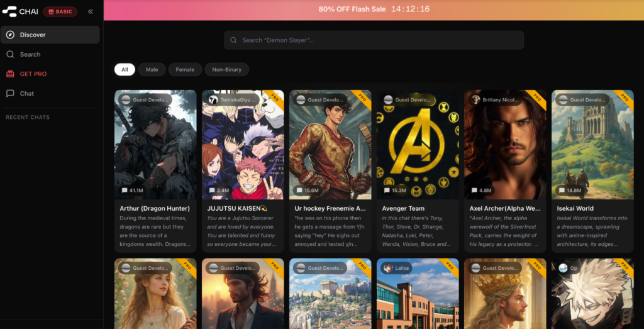
Task: Open the Discover page
Action: [50, 35]
